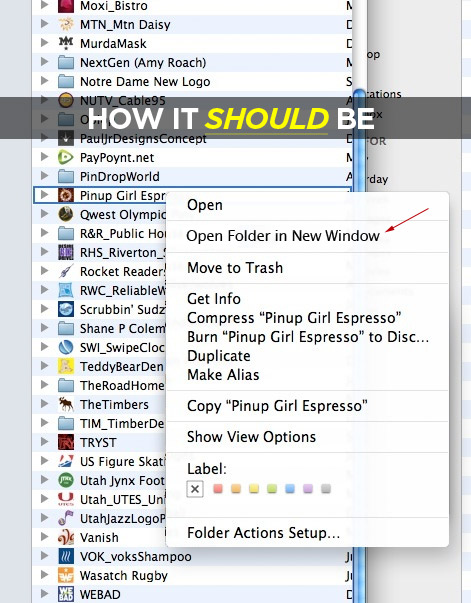Screen dimensions: 471x603
Task: Expand the TRYST folder triangle
Action: (45, 442)
